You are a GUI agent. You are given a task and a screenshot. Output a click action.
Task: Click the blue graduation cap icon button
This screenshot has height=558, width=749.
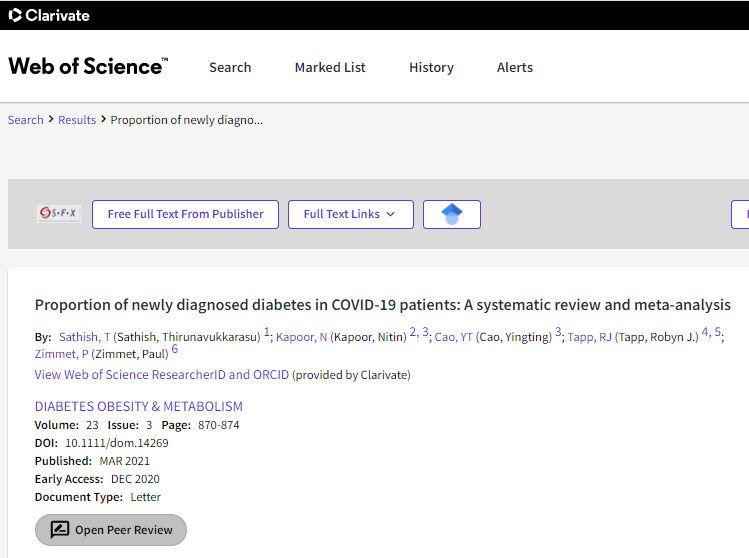[x=452, y=214]
